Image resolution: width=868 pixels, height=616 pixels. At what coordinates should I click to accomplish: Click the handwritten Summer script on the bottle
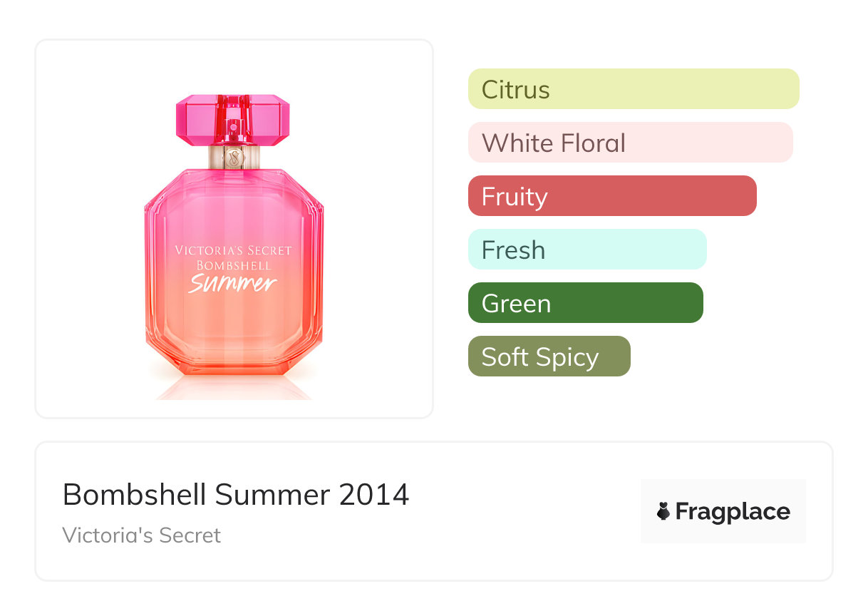tap(232, 284)
